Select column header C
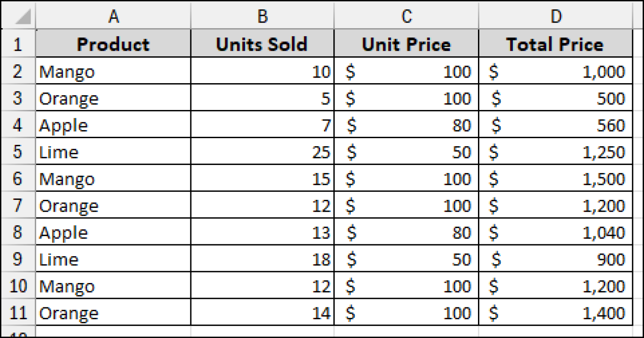 405,16
